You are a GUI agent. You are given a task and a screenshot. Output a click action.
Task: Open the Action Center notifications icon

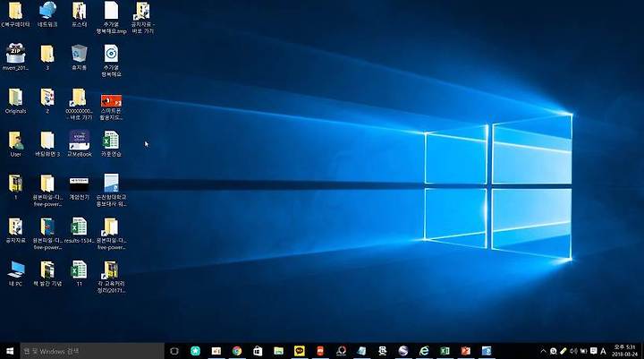coord(593,351)
